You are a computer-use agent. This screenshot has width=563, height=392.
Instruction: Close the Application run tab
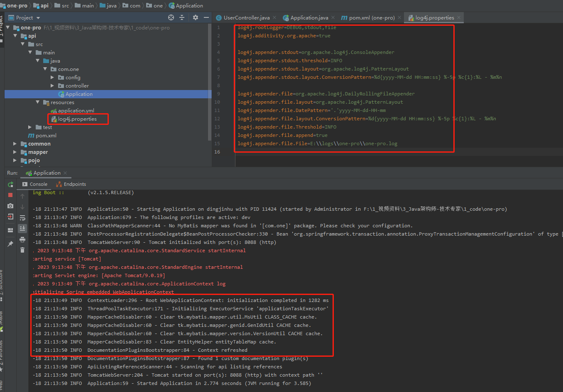pyautogui.click(x=65, y=173)
